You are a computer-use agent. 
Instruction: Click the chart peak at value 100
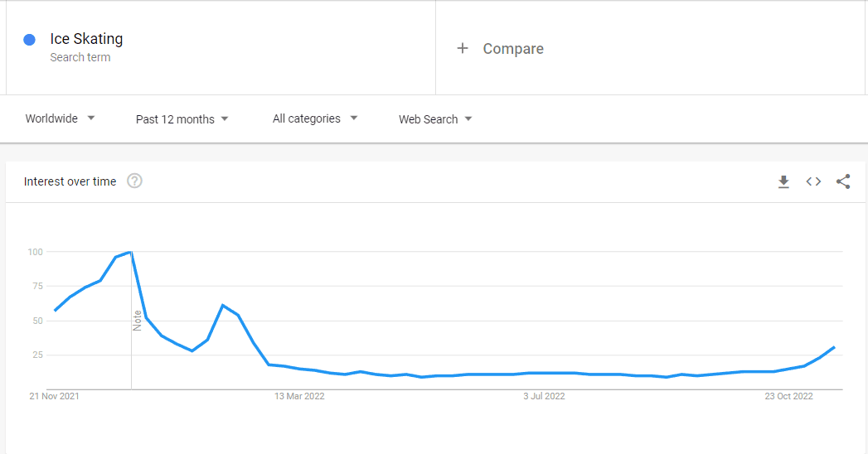click(x=130, y=252)
